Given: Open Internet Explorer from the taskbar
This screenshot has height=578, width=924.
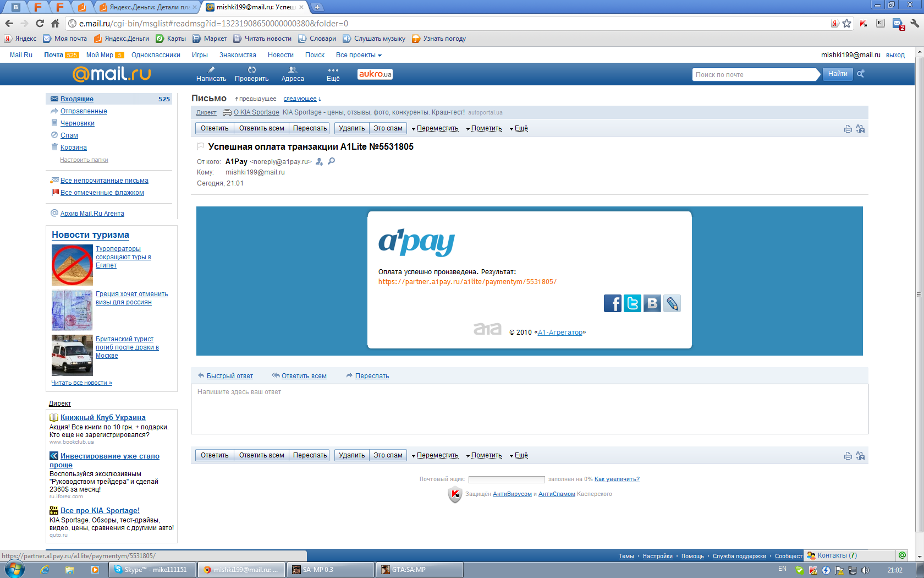Looking at the screenshot, I should coord(45,570).
